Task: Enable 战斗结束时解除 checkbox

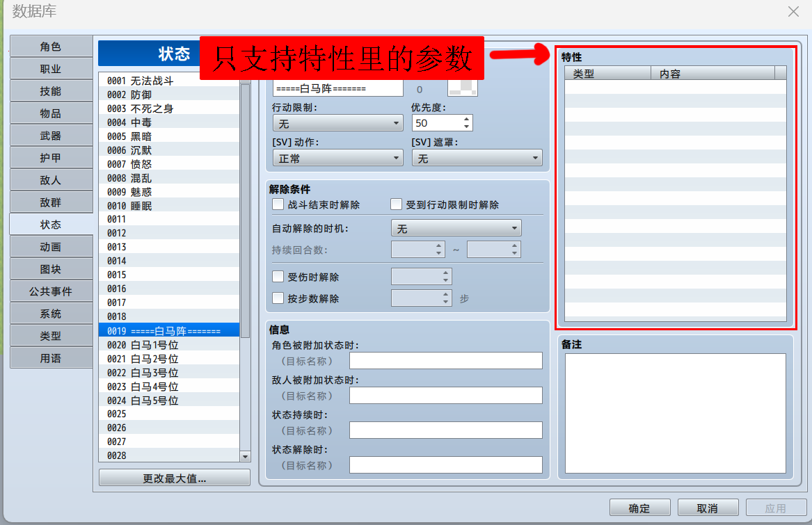Action: coord(278,204)
